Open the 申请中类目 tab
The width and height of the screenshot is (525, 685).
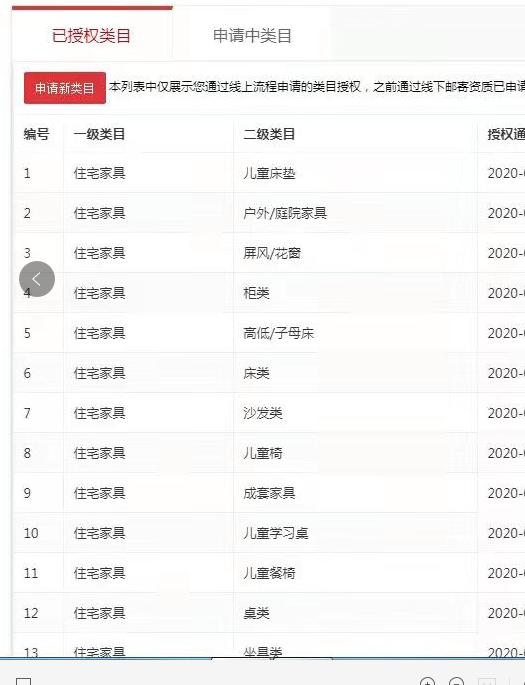[x=252, y=35]
